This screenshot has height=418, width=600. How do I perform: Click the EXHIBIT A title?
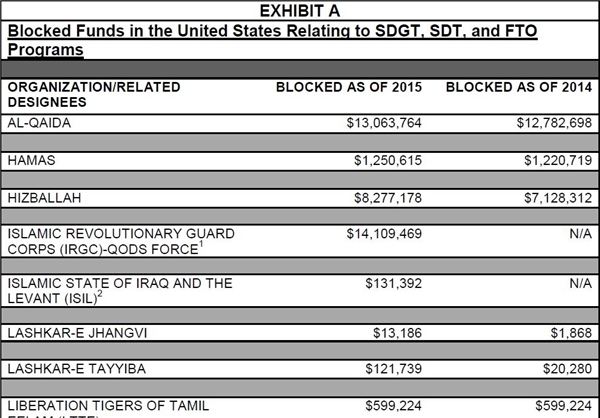[301, 11]
